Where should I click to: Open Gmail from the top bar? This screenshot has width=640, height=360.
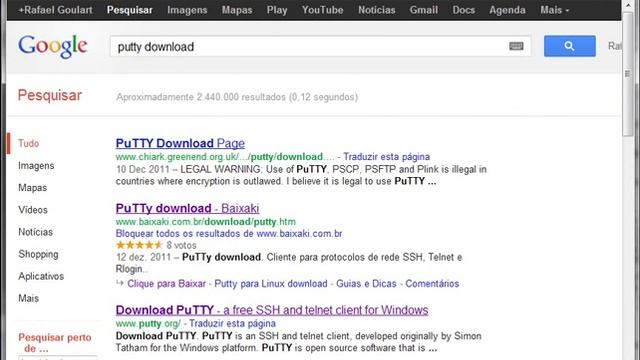coord(424,10)
